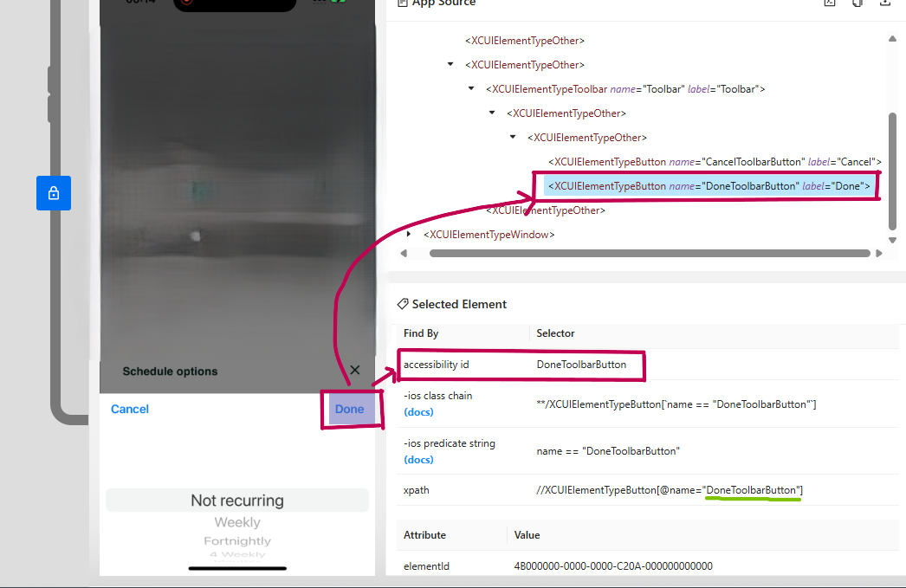Click the source tree scroll-up arrow
The height and width of the screenshot is (588, 906).
coord(893,39)
